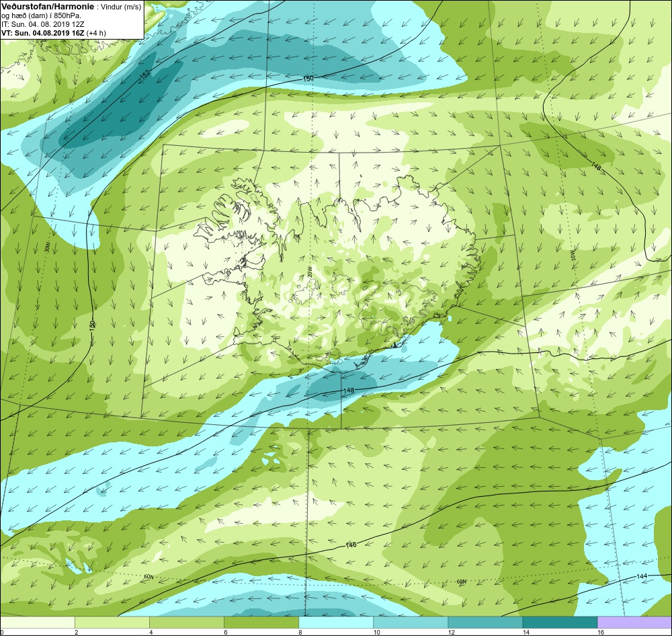Click the legend tick value '2'
This screenshot has width=672, height=636.
[x=77, y=632]
